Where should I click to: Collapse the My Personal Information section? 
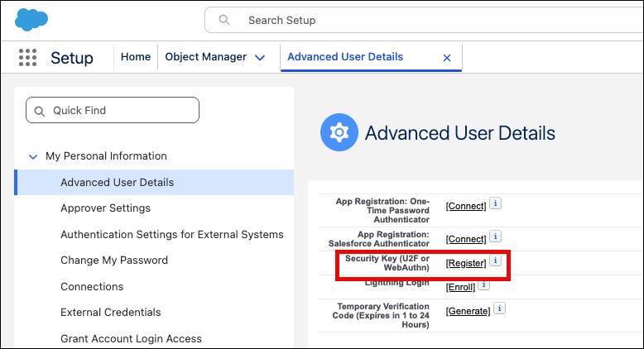[33, 156]
